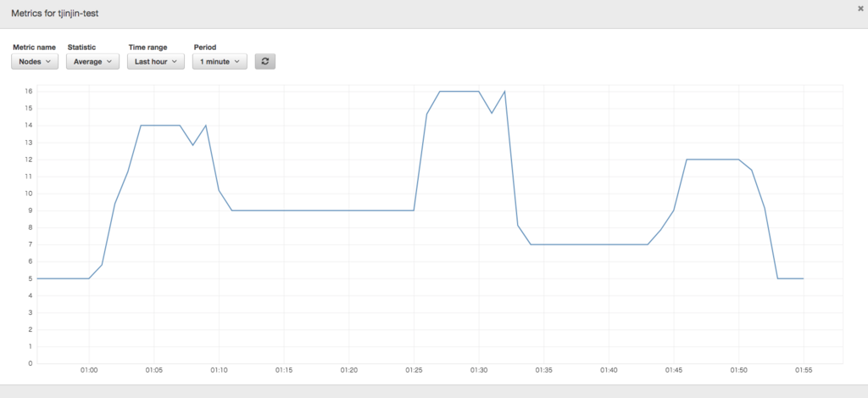Click the 7-node flat line at 01:40
The width and height of the screenshot is (868, 398).
(x=609, y=244)
